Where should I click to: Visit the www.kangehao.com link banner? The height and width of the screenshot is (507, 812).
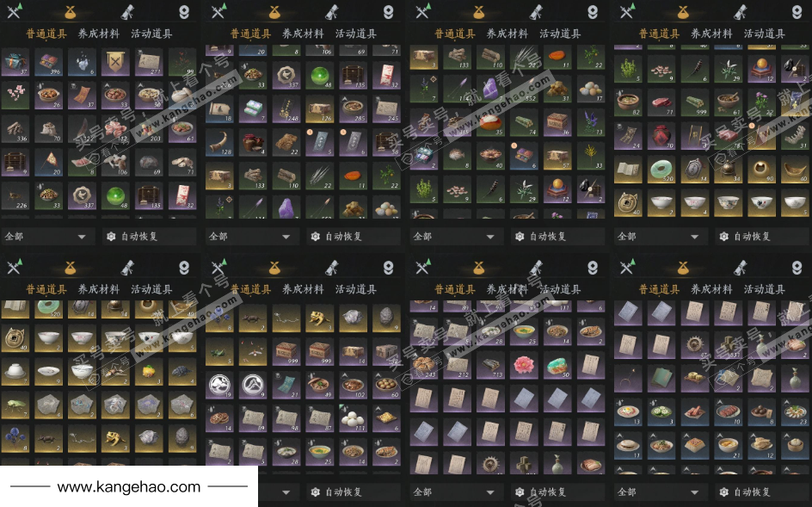129,487
